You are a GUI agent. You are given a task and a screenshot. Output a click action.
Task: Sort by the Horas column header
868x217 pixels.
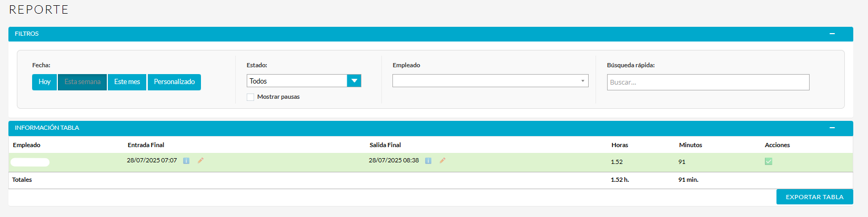point(620,145)
